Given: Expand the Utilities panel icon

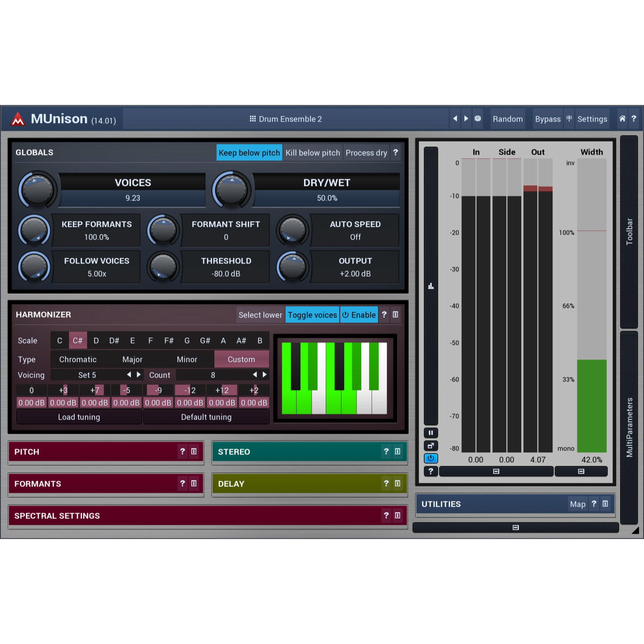Looking at the screenshot, I should pyautogui.click(x=605, y=504).
